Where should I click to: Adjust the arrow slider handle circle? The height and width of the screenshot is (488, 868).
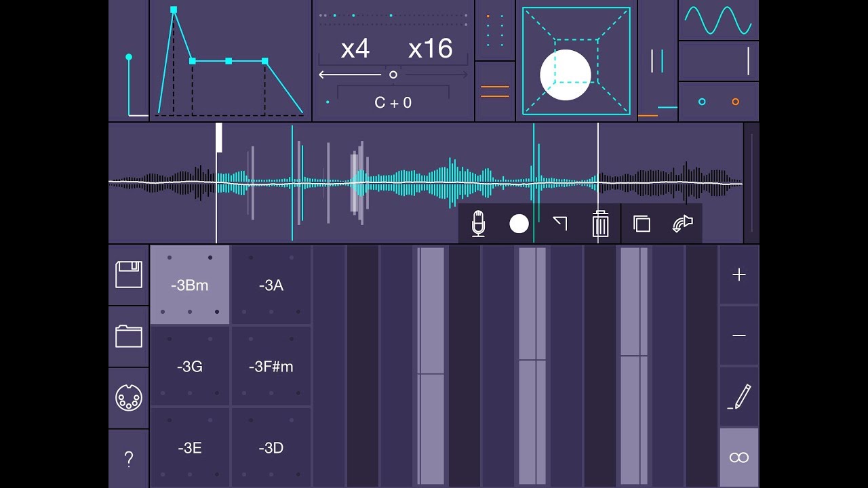(393, 75)
